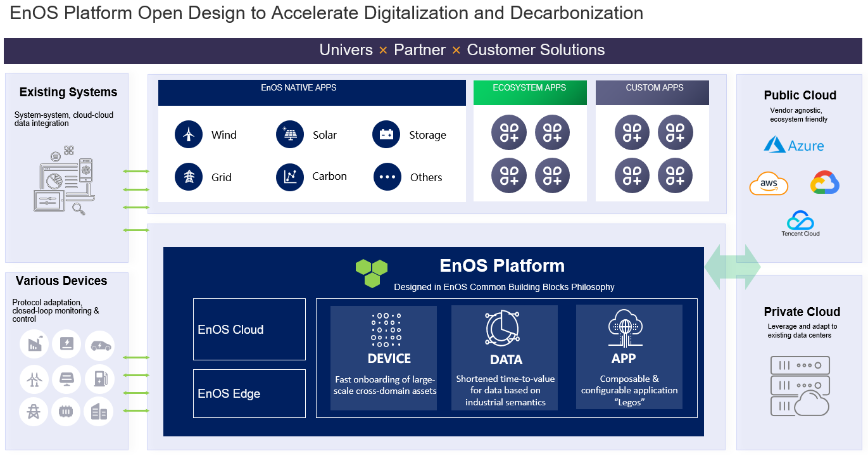Click the EnOS Cloud box
Viewport: 868px width, 456px height.
point(249,329)
